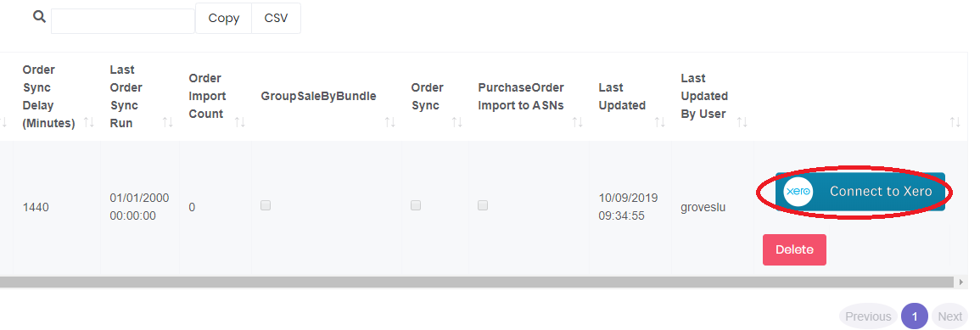Check PurchaseOrder Import to ASNs box

tap(483, 205)
